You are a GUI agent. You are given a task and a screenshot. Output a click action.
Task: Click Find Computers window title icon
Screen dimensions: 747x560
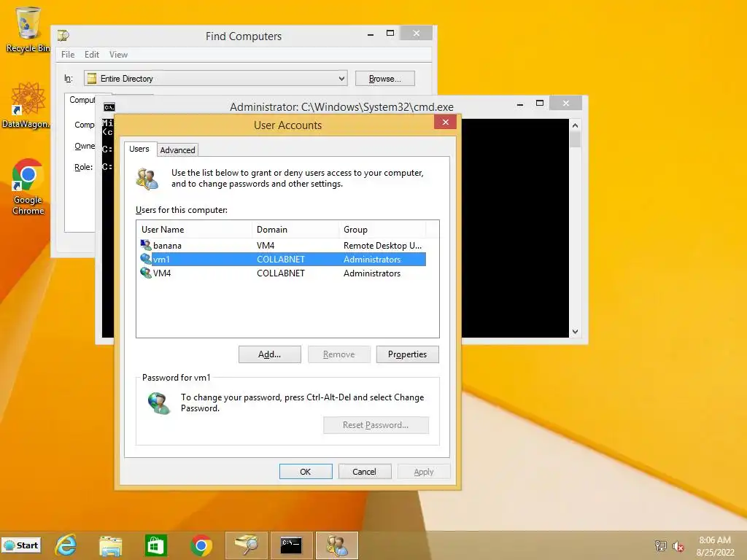tap(63, 36)
